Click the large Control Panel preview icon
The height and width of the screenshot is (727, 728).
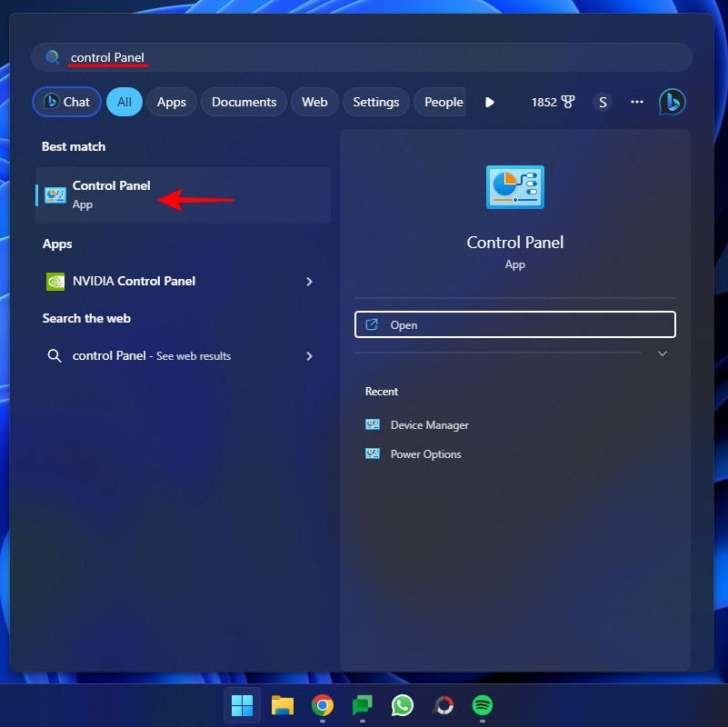click(x=514, y=186)
